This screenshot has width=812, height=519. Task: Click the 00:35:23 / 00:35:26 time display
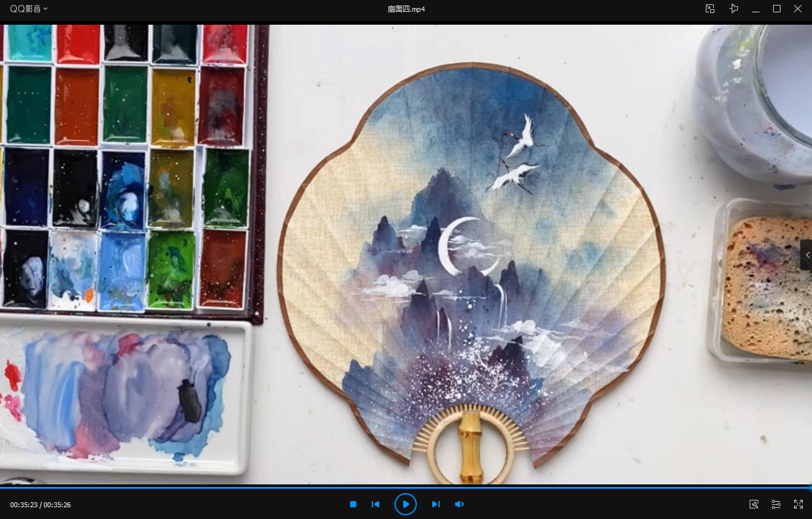click(40, 505)
